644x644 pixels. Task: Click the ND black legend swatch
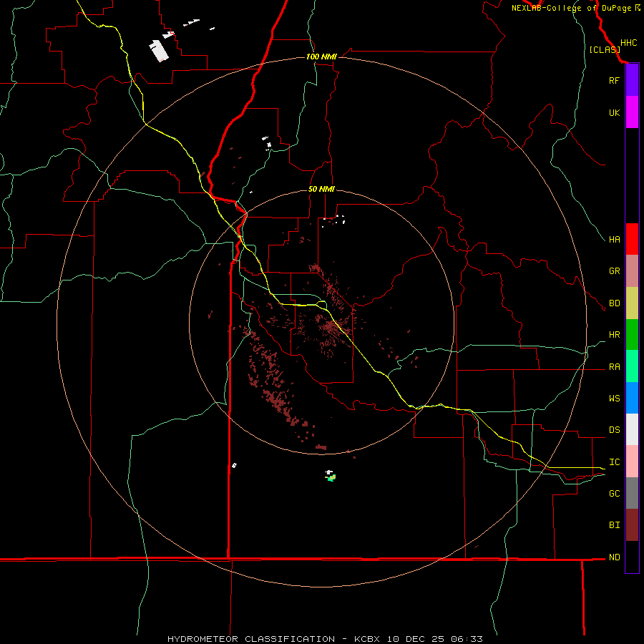coord(632,557)
